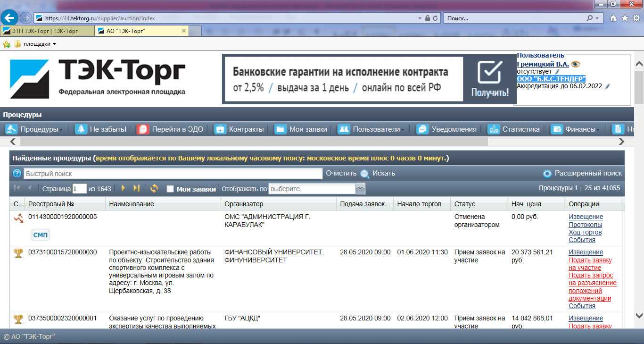Toggle the Мои заявки checkbox

(170, 189)
